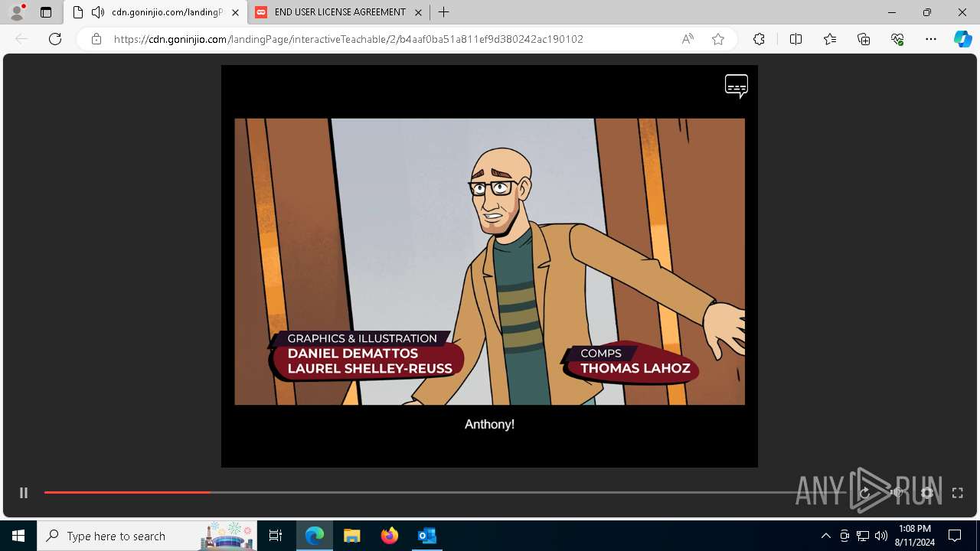Open Microsoft Edge from taskbar
This screenshot has height=551, width=980.
315,536
